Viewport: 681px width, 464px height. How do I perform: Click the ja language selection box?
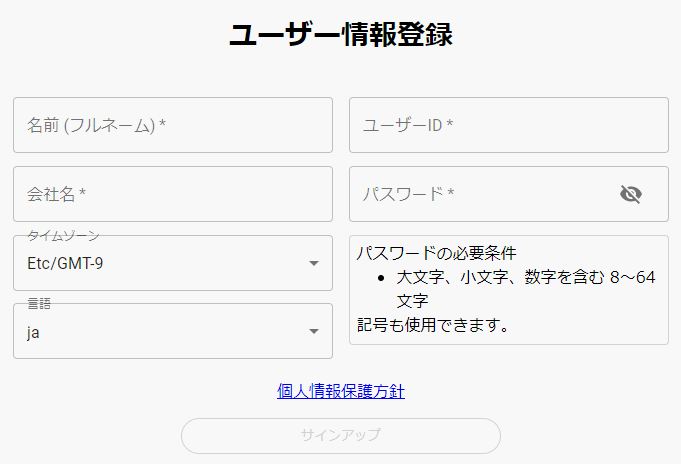(173, 331)
